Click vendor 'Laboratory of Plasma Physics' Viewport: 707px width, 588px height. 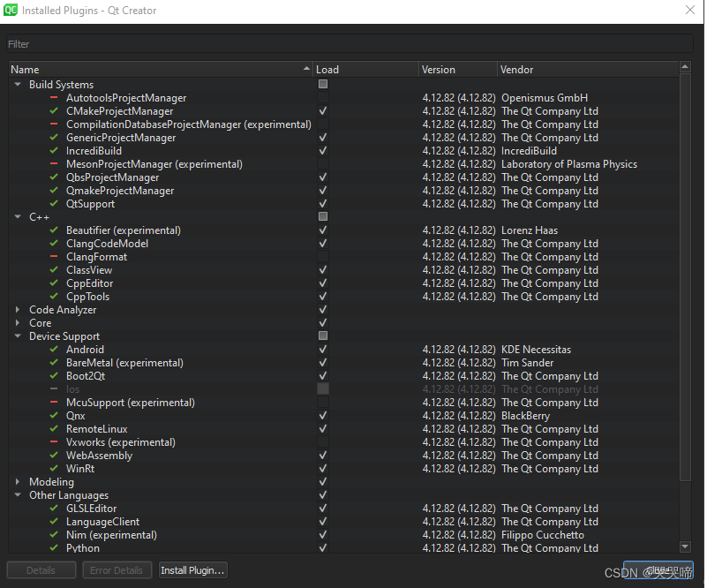569,164
